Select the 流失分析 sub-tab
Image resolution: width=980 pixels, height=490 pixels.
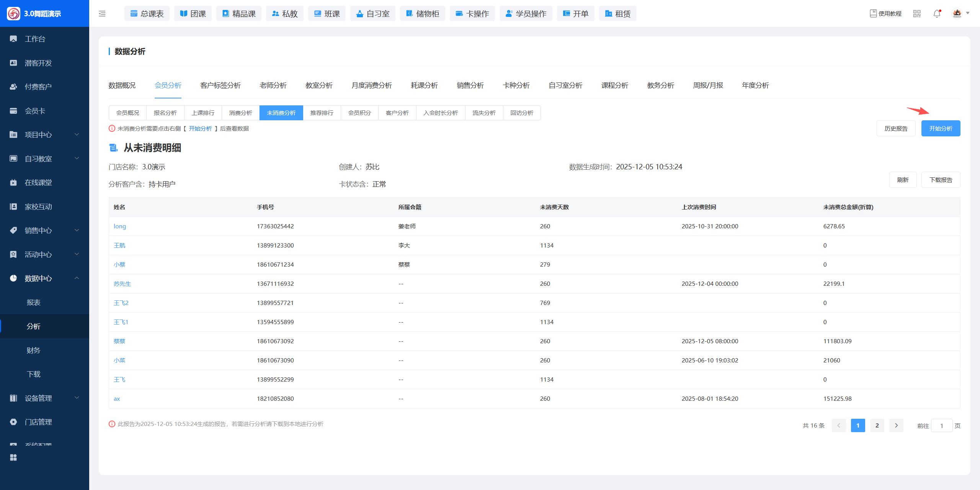pyautogui.click(x=484, y=113)
